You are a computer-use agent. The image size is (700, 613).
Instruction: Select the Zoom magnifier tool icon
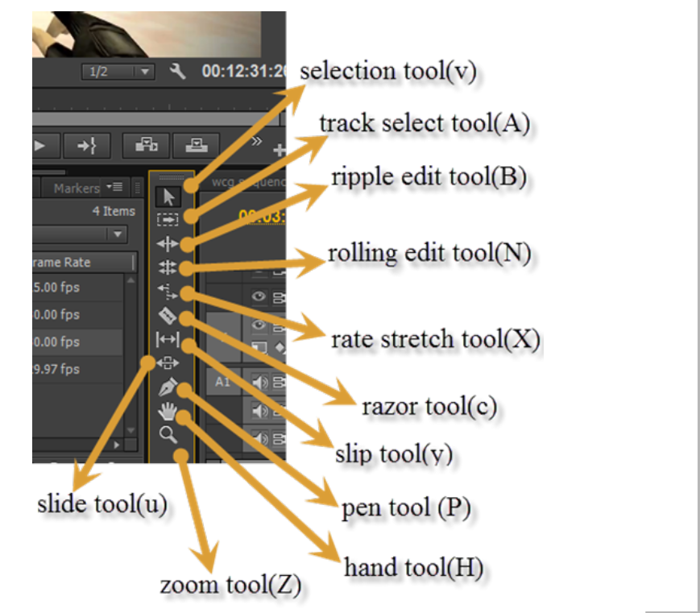(x=168, y=434)
